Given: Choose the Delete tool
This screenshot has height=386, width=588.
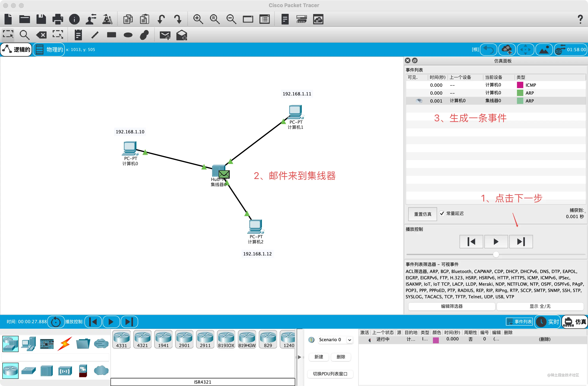Looking at the screenshot, I should 41,35.
